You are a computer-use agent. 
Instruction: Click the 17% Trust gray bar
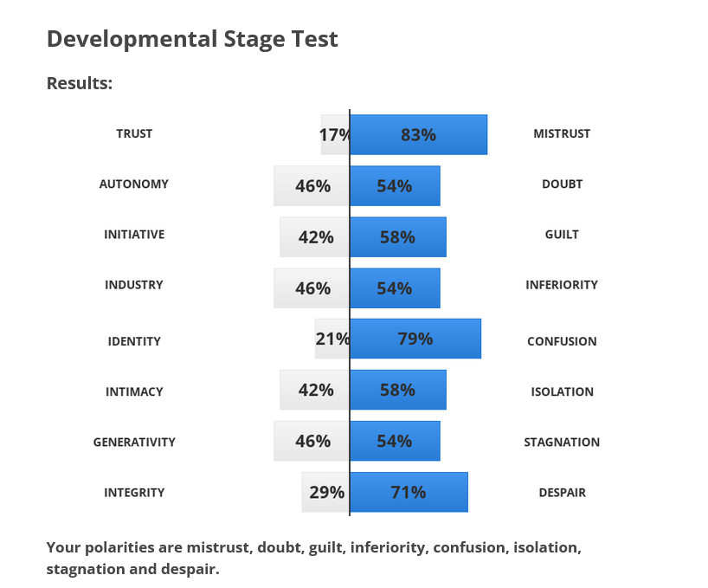pos(335,134)
